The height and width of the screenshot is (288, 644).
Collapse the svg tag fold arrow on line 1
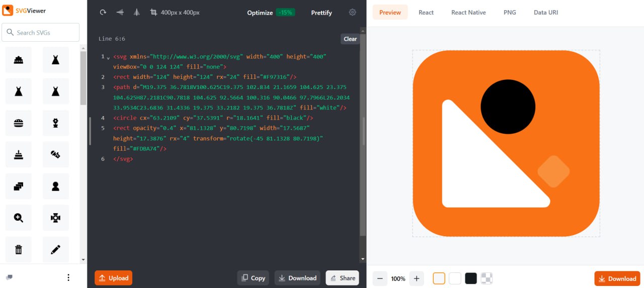(108, 58)
